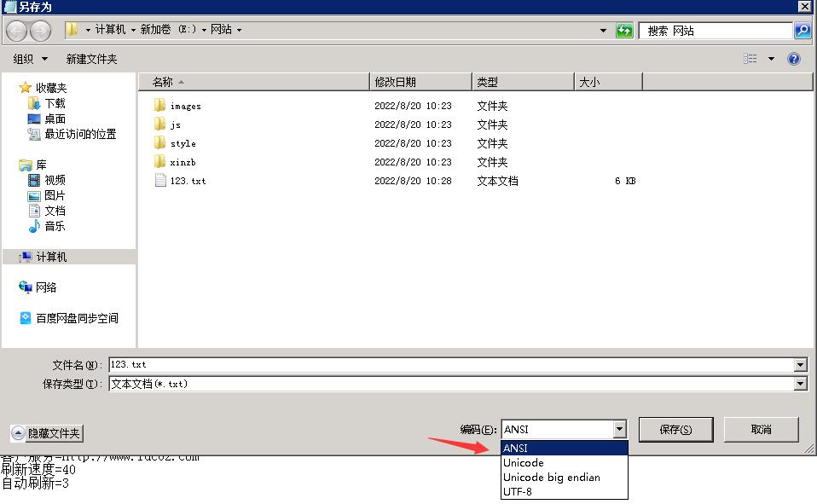The height and width of the screenshot is (504, 817).
Task: Expand the 保存类型 dropdown arrow
Action: pos(800,384)
